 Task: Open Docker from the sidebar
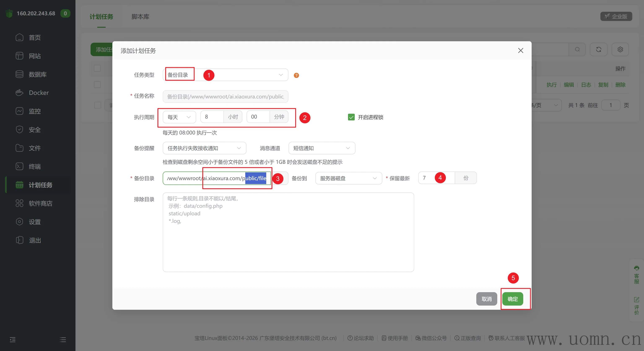[39, 93]
